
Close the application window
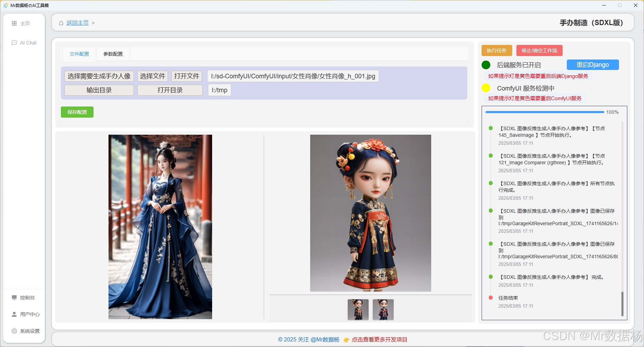point(636,5)
